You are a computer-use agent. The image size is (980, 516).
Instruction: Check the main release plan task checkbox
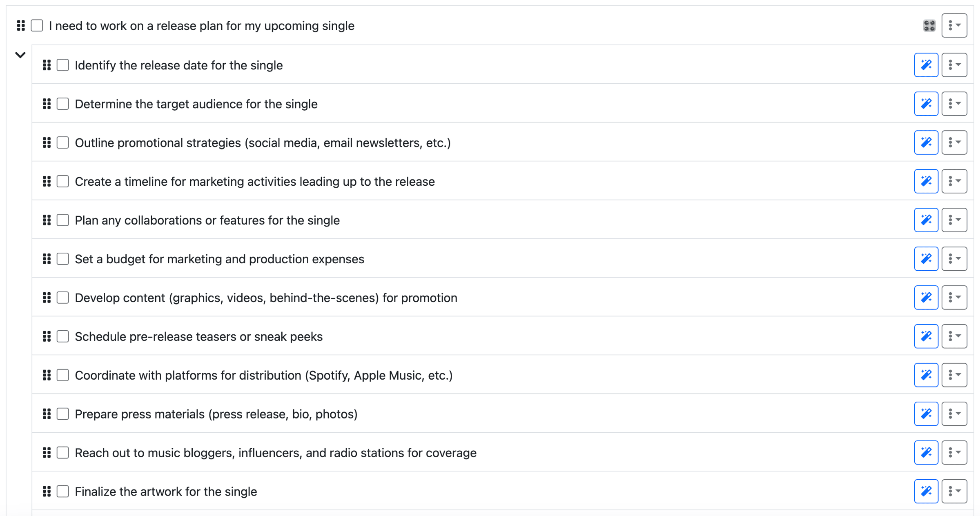coord(37,25)
